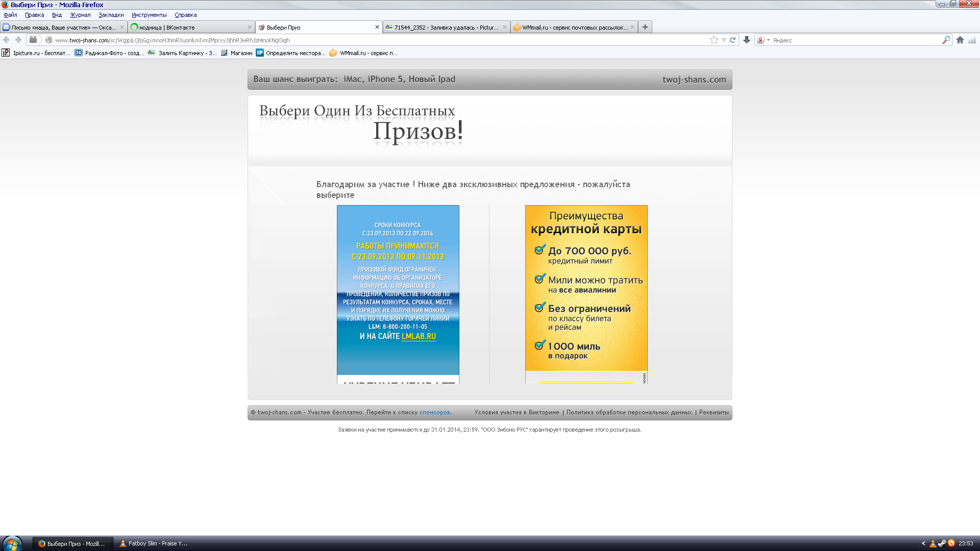Open the Файл menu

pos(10,15)
